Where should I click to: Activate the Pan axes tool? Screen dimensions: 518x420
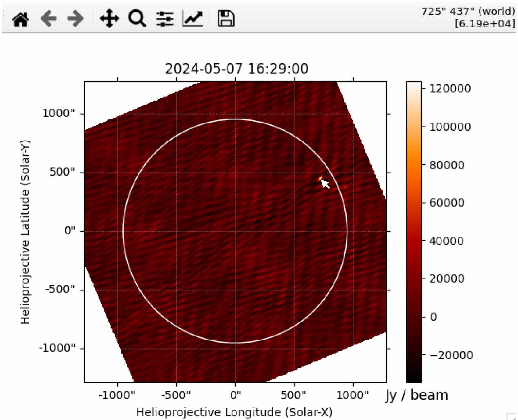click(109, 19)
